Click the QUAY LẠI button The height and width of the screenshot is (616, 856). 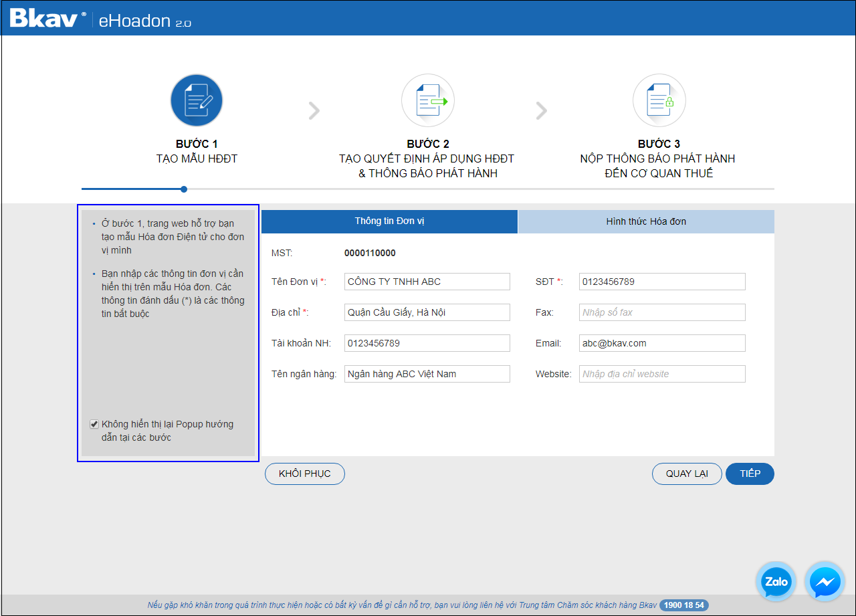click(687, 474)
